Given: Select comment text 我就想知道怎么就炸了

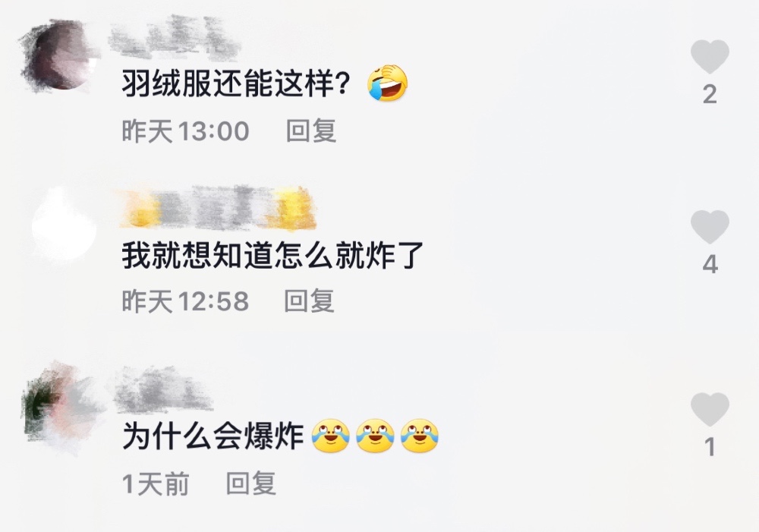Looking at the screenshot, I should [x=272, y=255].
